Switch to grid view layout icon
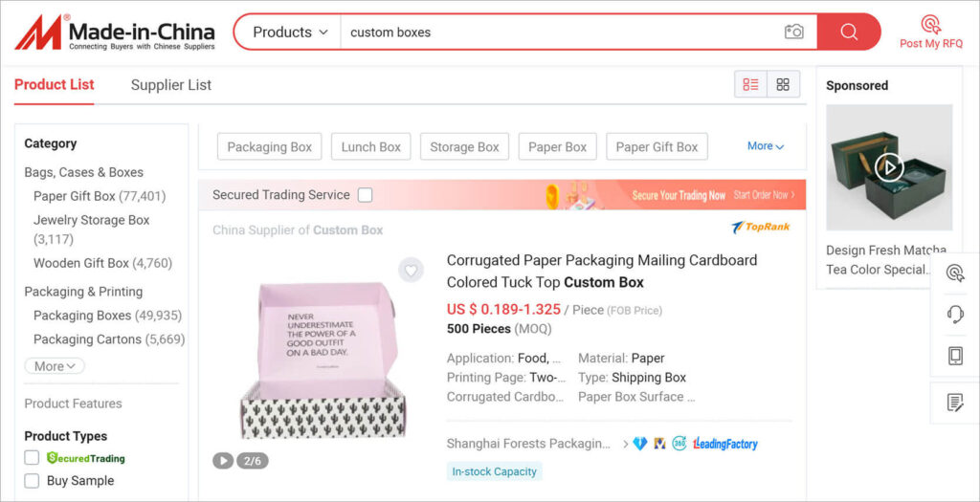Image resolution: width=980 pixels, height=502 pixels. pyautogui.click(x=783, y=84)
